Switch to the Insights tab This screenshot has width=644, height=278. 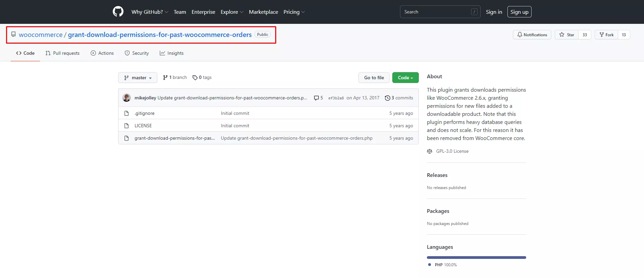[171, 53]
